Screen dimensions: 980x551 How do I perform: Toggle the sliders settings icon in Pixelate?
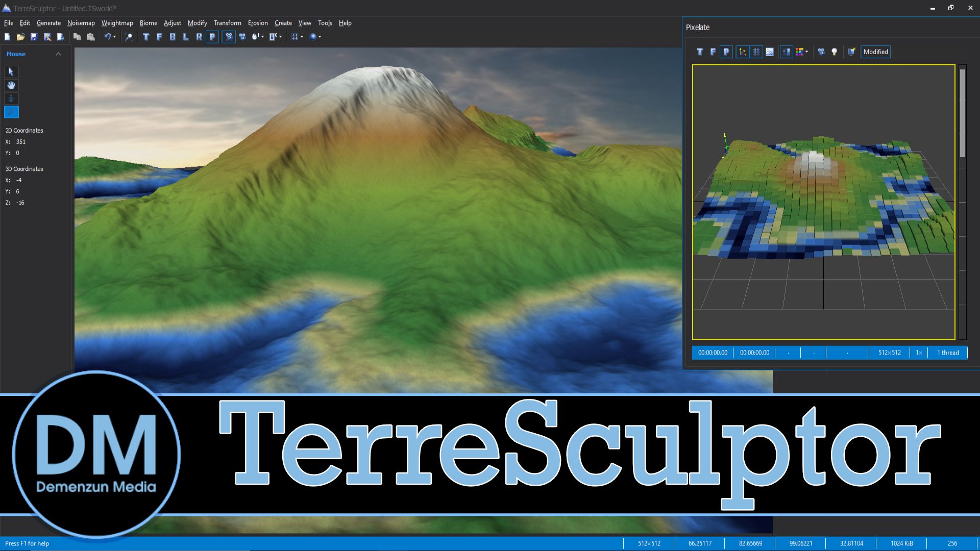[x=787, y=52]
